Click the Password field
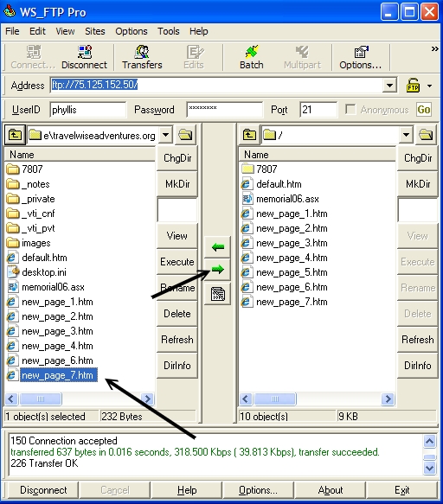 point(225,110)
